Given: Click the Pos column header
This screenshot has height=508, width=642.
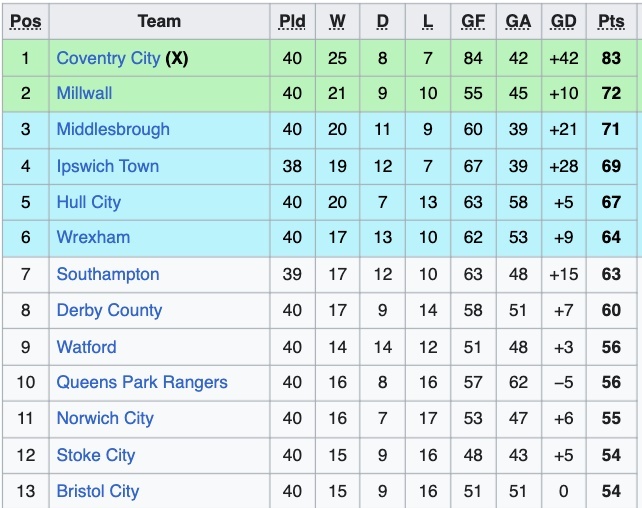Looking at the screenshot, I should [25, 21].
